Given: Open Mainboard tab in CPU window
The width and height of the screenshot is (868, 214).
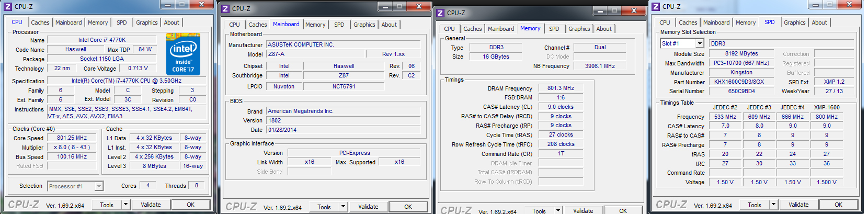Looking at the screenshot, I should coord(68,22).
